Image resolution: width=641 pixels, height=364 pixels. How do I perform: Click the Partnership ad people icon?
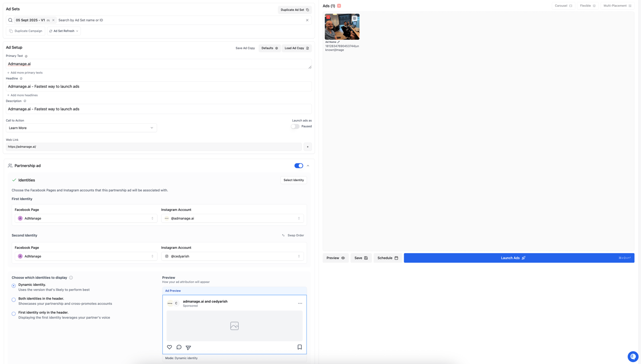pos(10,166)
